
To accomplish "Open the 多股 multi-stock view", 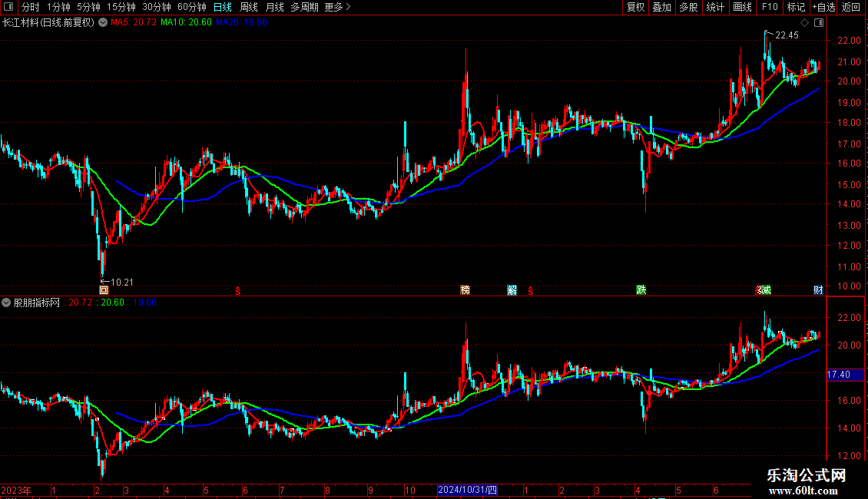I will click(689, 7).
